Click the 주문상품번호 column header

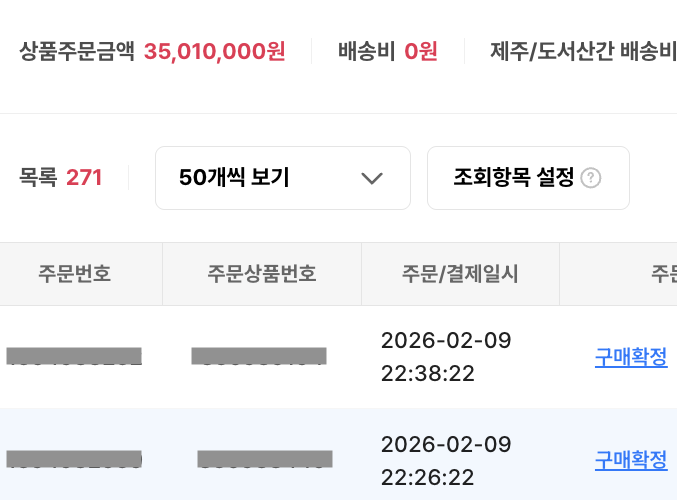[262, 273]
